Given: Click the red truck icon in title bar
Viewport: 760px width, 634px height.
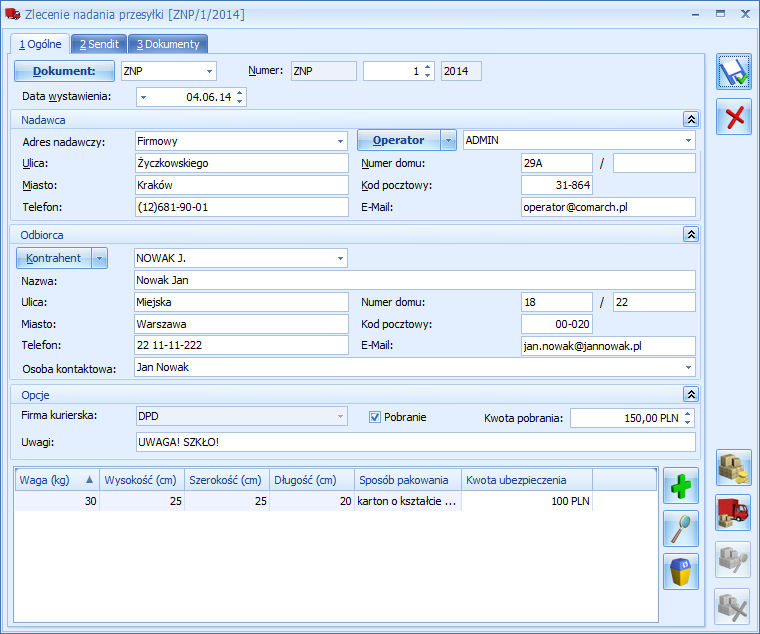Looking at the screenshot, I should 12,14.
